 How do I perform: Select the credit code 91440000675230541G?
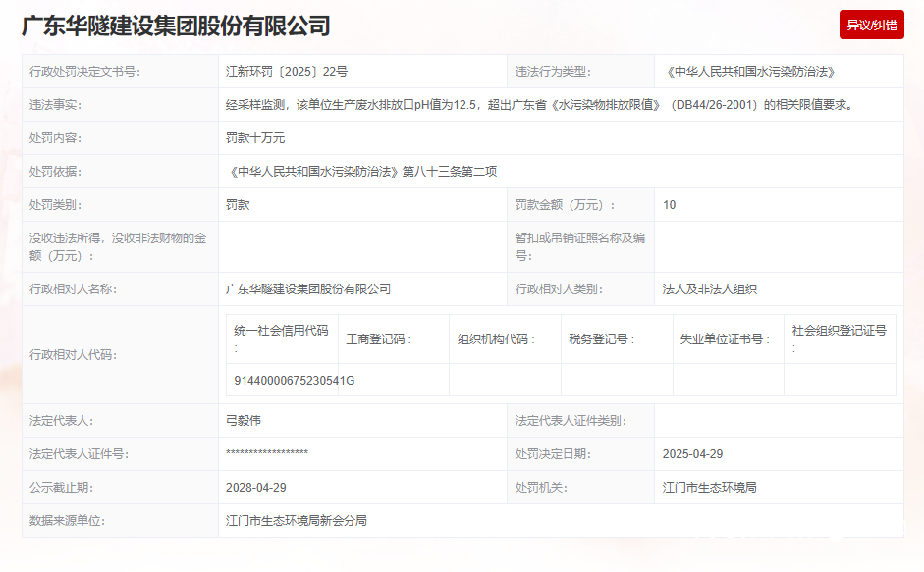coord(294,381)
